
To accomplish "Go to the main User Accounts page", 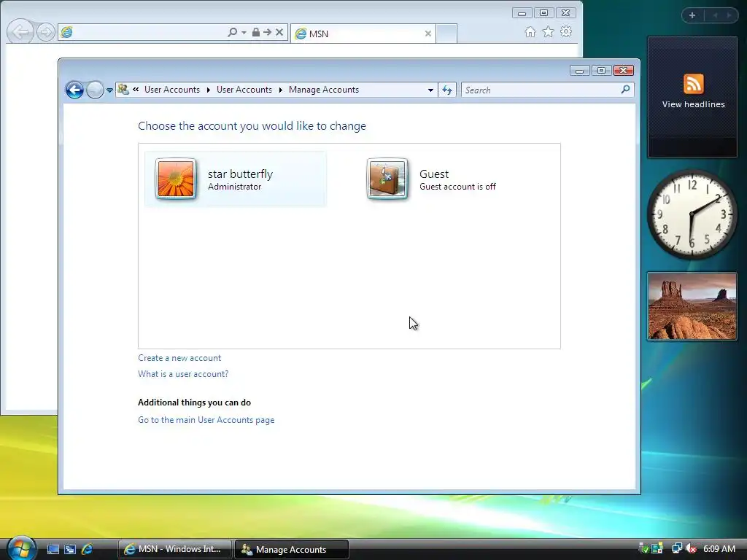I will click(206, 419).
